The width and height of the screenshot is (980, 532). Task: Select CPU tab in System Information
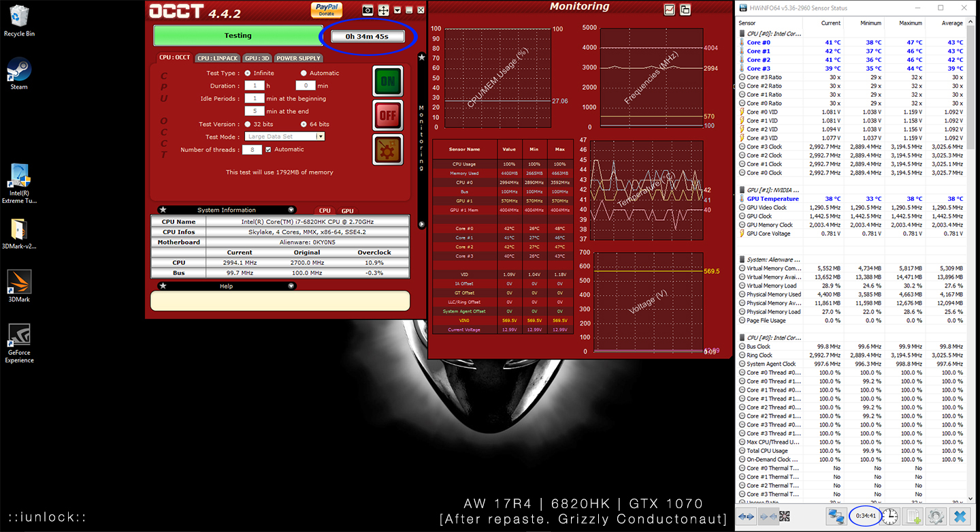[x=325, y=210]
